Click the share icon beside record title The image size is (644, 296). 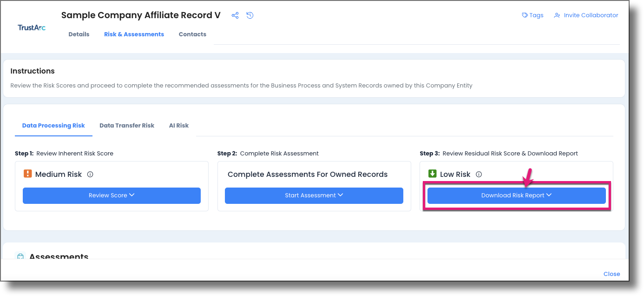point(235,15)
